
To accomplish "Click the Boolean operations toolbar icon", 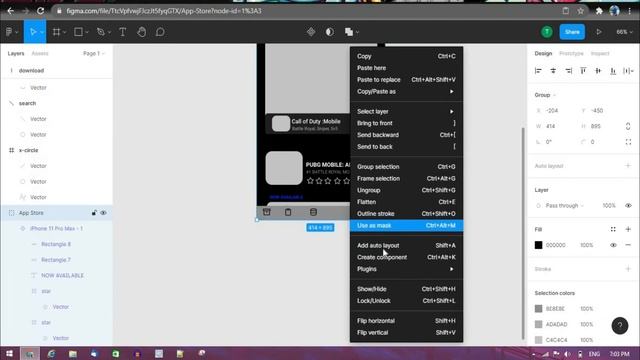I will pyautogui.click(x=349, y=32).
